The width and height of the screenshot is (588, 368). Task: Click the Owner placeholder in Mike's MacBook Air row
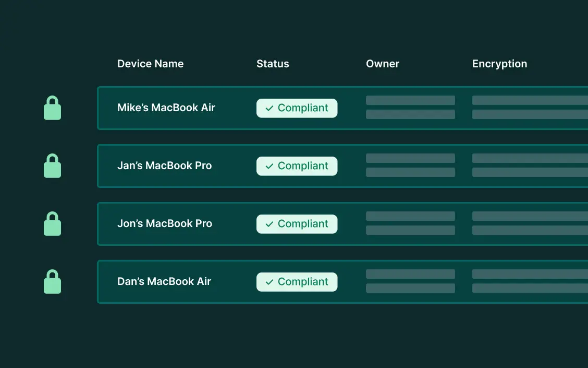coord(410,108)
